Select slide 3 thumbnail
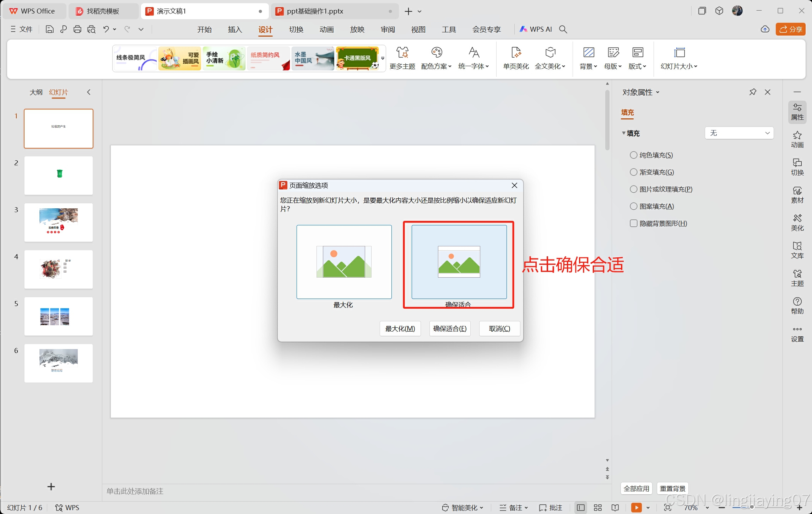 [x=59, y=223]
